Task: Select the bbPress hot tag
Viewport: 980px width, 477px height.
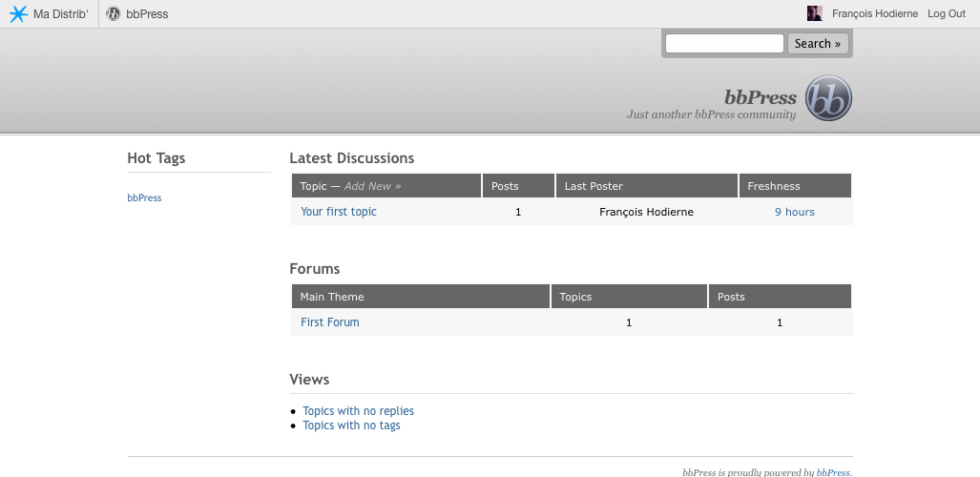Action: tap(144, 198)
